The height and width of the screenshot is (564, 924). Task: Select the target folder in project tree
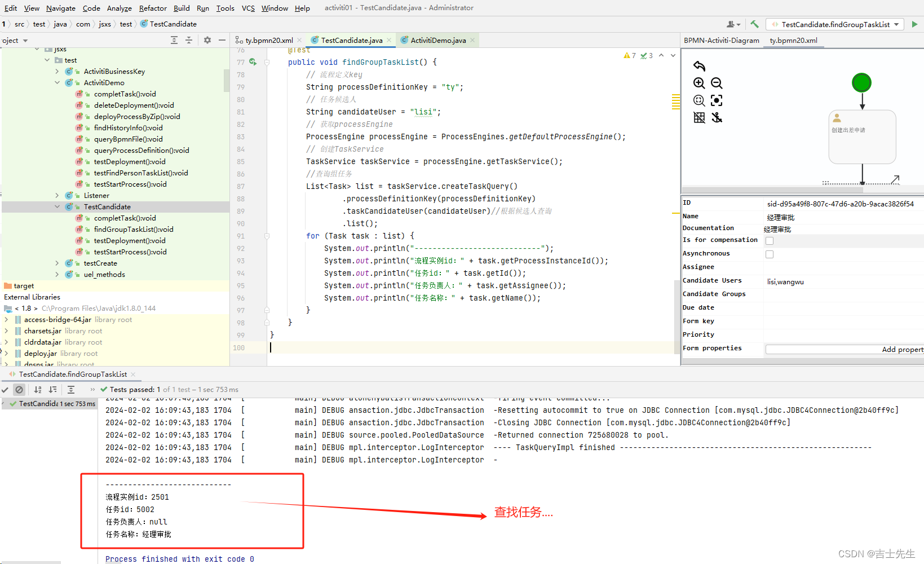click(24, 286)
